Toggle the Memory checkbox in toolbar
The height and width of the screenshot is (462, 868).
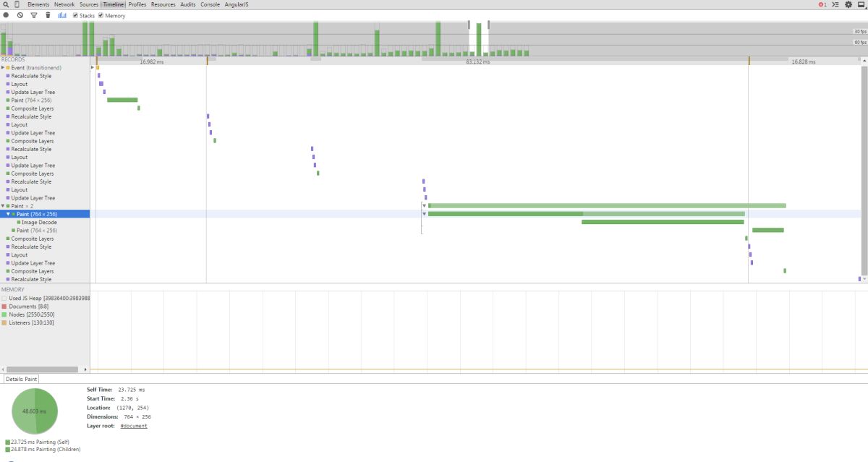click(101, 15)
